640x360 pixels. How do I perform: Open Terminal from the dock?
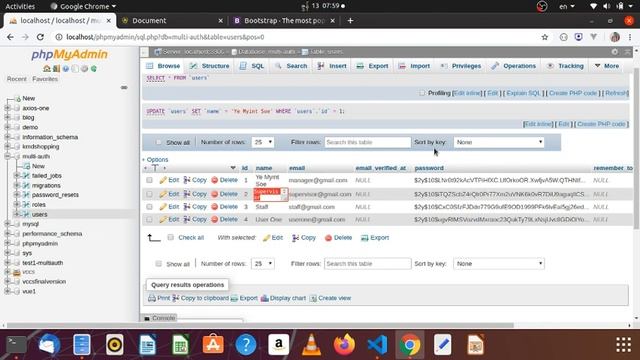click(16, 344)
